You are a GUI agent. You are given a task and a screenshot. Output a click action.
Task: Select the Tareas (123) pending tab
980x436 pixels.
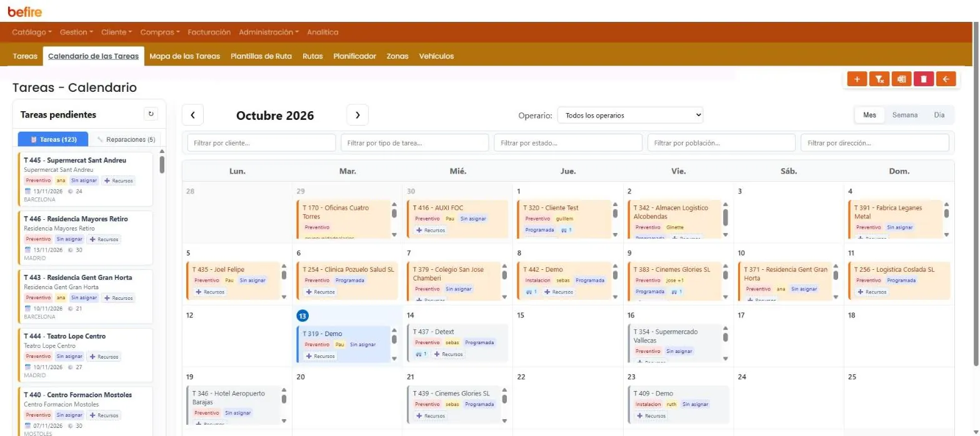point(53,139)
